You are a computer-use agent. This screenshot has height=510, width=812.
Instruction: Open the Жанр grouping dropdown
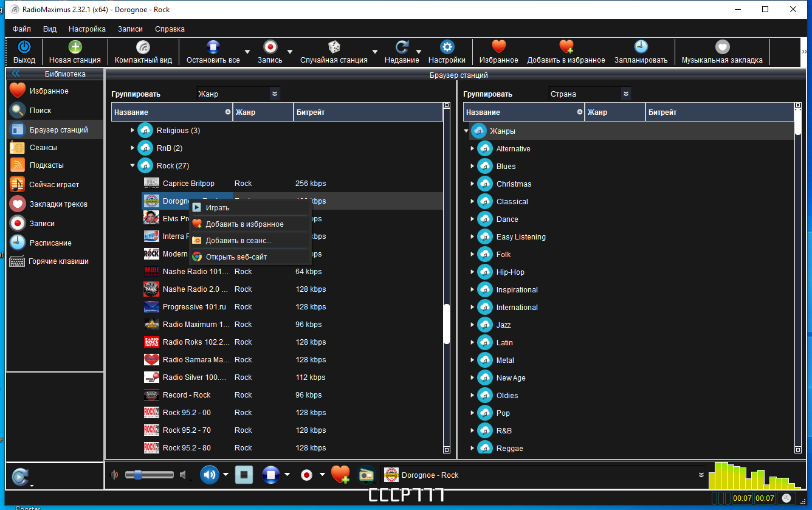tap(238, 94)
